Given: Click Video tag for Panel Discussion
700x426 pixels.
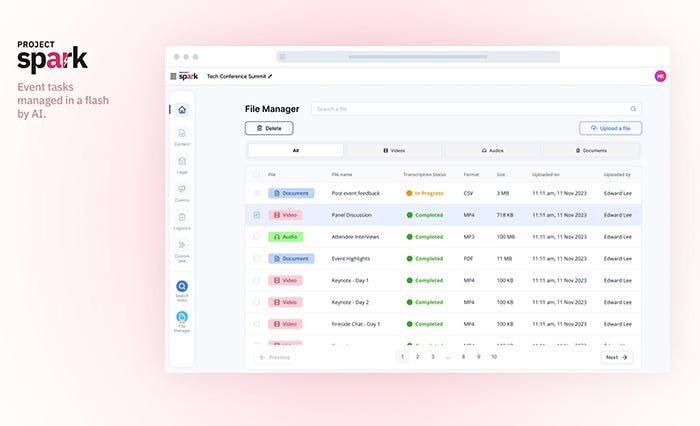Looking at the screenshot, I should 285,215.
